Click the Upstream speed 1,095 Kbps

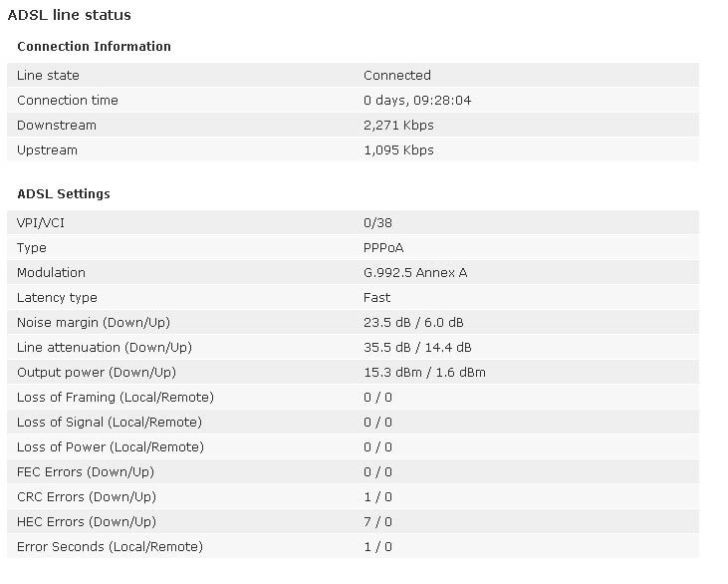398,150
